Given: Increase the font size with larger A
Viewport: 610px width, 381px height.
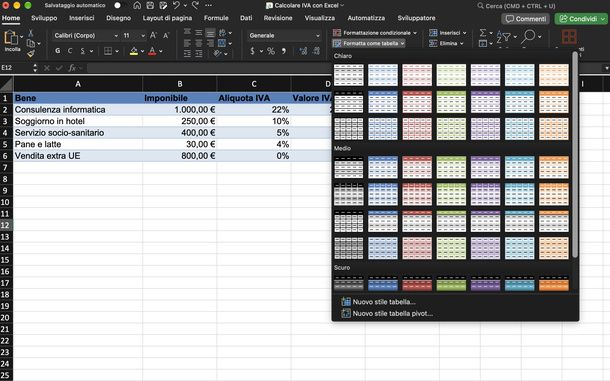Looking at the screenshot, I should [x=153, y=35].
